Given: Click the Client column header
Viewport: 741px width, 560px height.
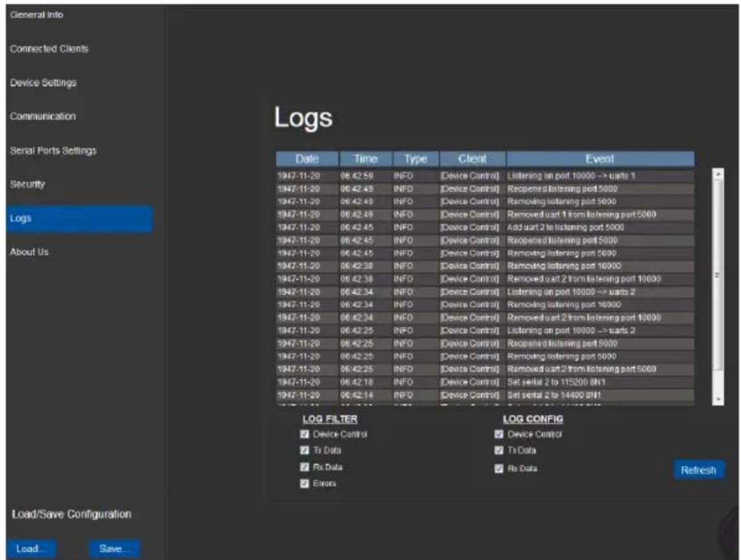Looking at the screenshot, I should click(x=472, y=158).
